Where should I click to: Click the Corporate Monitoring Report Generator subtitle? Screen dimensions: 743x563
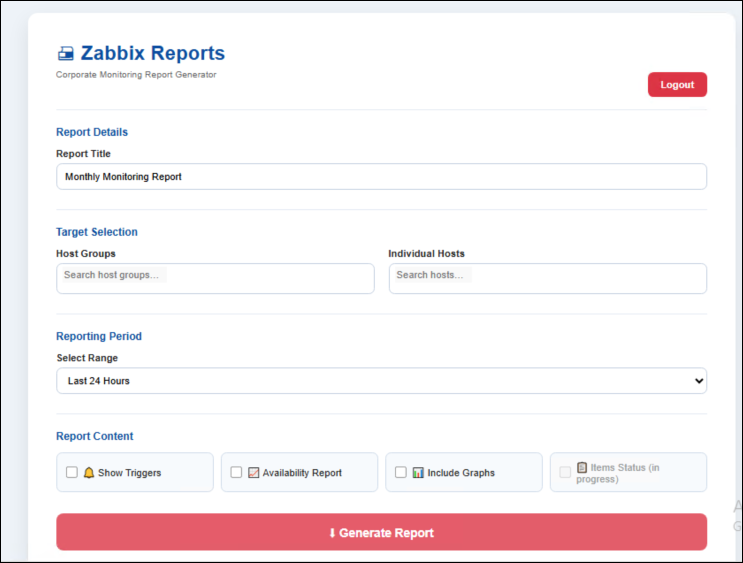click(x=136, y=74)
